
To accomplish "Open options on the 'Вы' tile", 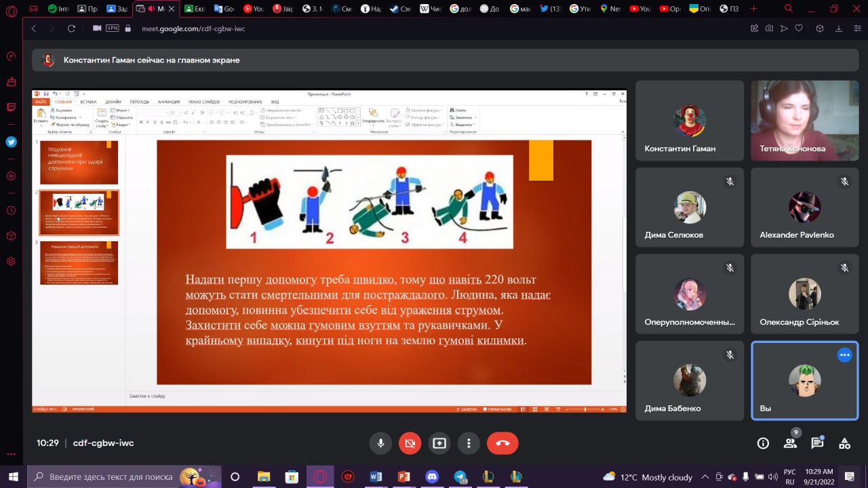I will (x=844, y=354).
